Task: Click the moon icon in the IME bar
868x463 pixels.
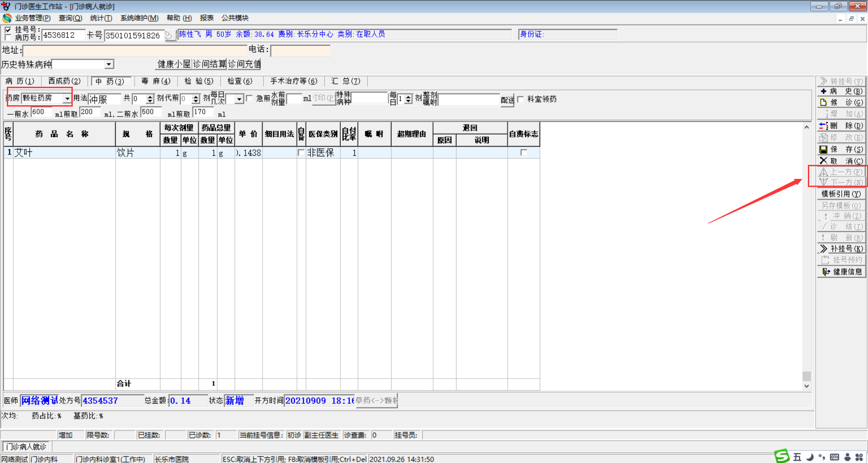Action: (x=810, y=457)
